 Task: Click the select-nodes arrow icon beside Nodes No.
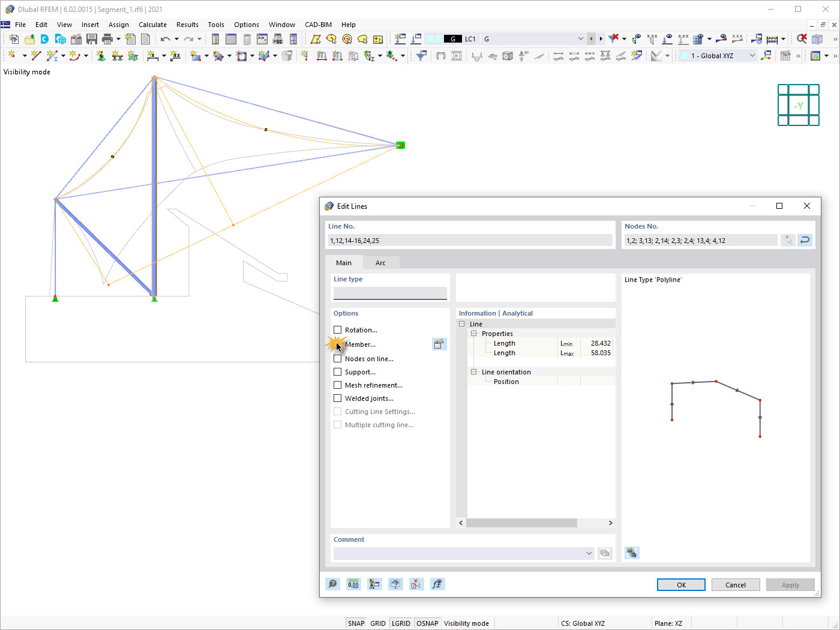pyautogui.click(x=788, y=239)
